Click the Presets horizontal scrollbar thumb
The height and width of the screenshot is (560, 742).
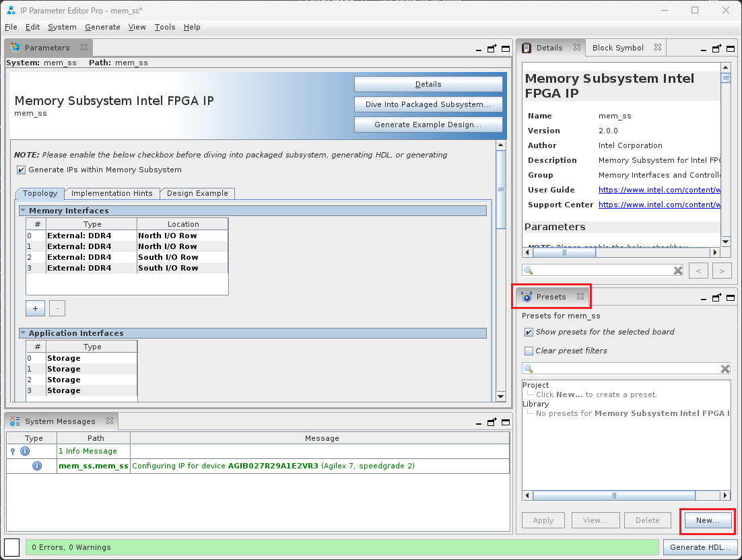point(613,495)
